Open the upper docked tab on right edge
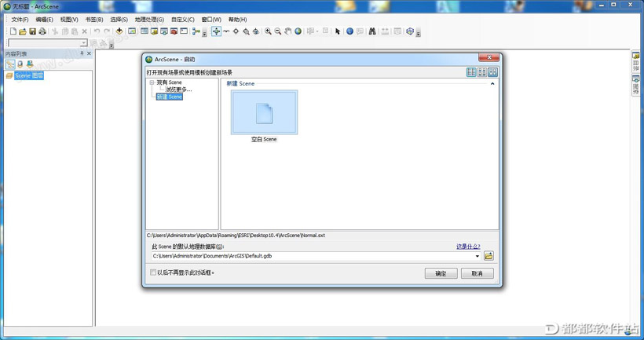This screenshot has height=340, width=644. click(x=635, y=62)
